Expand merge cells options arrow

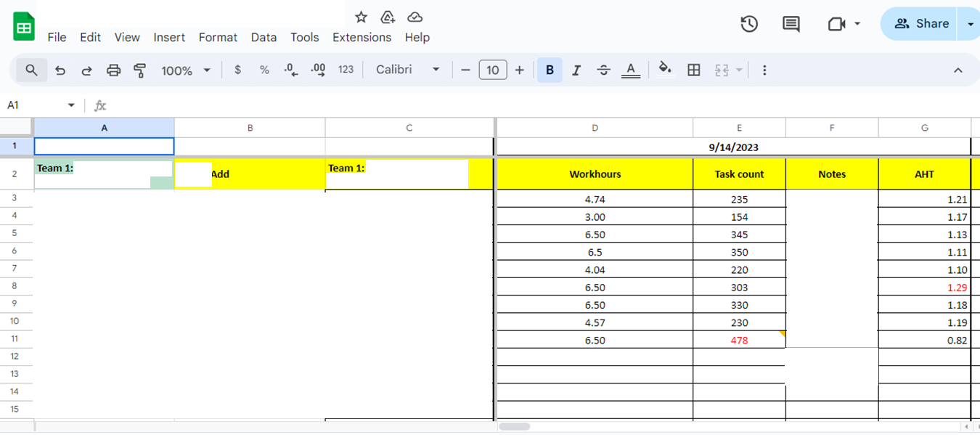[x=739, y=70]
